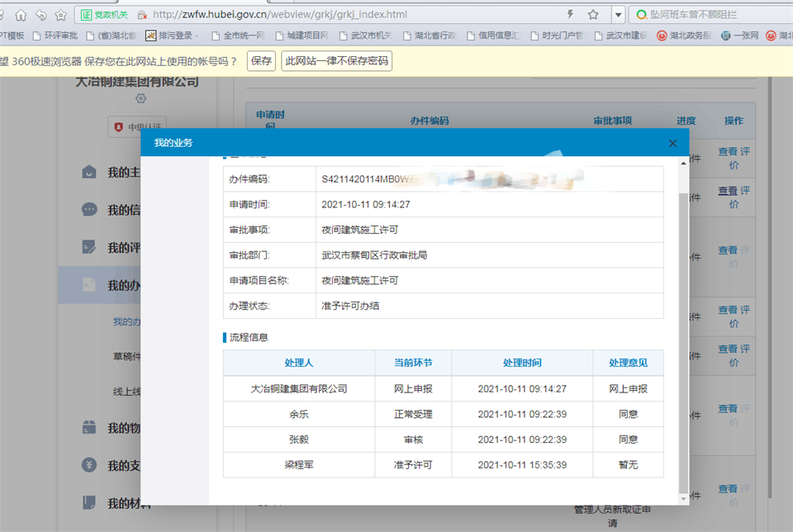Go to browser home page icon

pyautogui.click(x=21, y=15)
